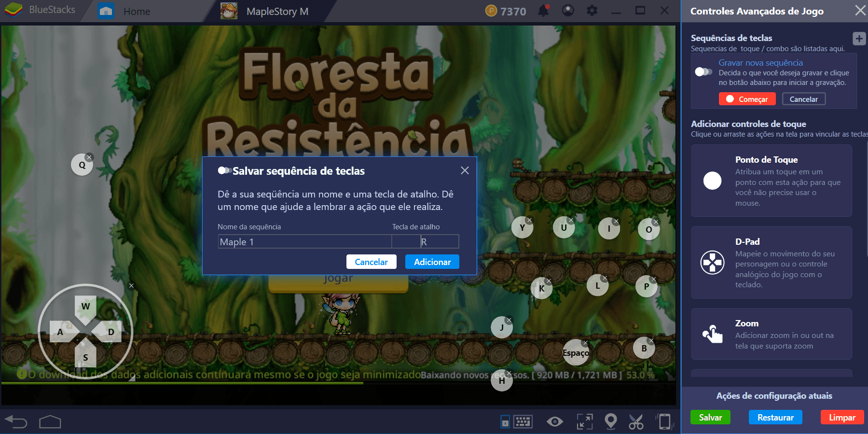
Task: Select the Y key tap point
Action: [522, 227]
